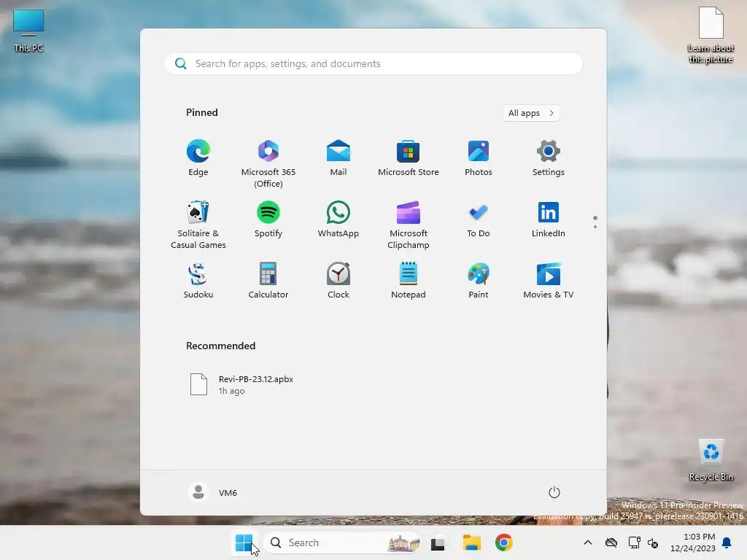This screenshot has height=560, width=747.
Task: Select the Recycle Bin desktop icon
Action: click(x=711, y=460)
